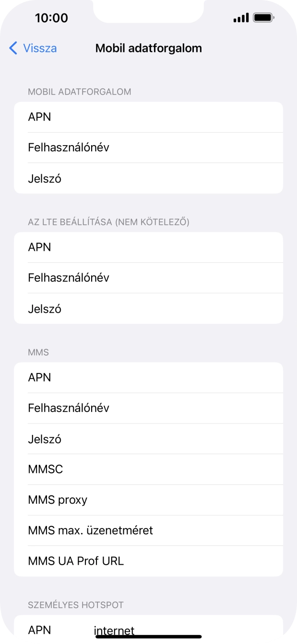The height and width of the screenshot is (644, 297).
Task: Select the MMSC field
Action: (x=148, y=469)
